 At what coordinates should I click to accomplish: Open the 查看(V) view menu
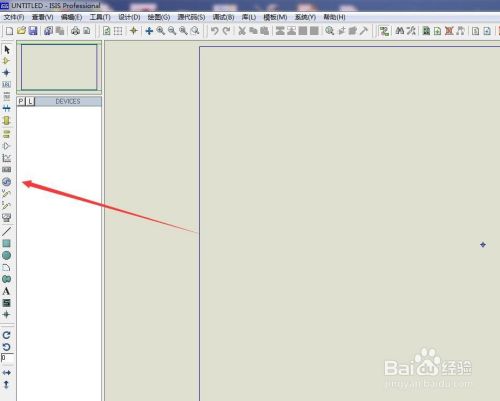click(x=43, y=17)
